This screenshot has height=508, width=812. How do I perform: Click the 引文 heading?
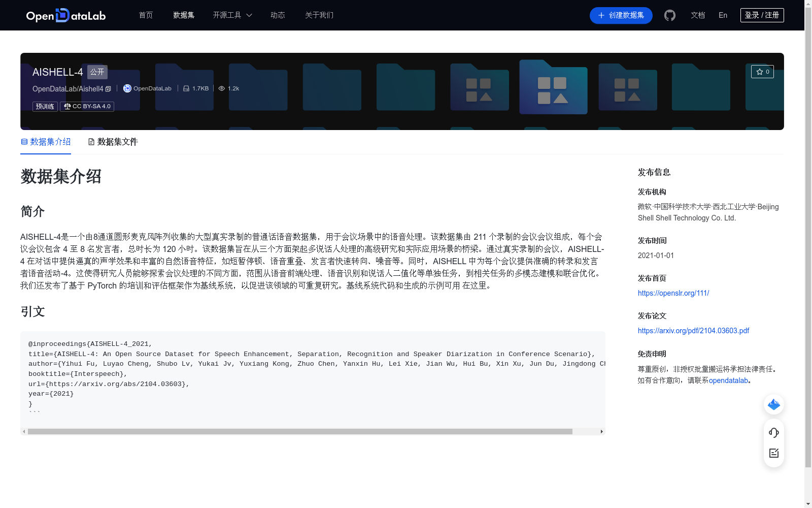[33, 311]
